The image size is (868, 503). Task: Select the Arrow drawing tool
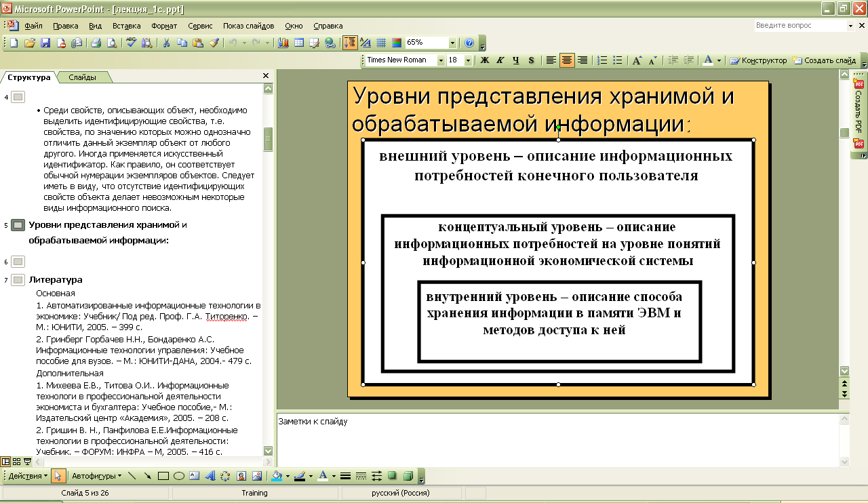pyautogui.click(x=148, y=476)
